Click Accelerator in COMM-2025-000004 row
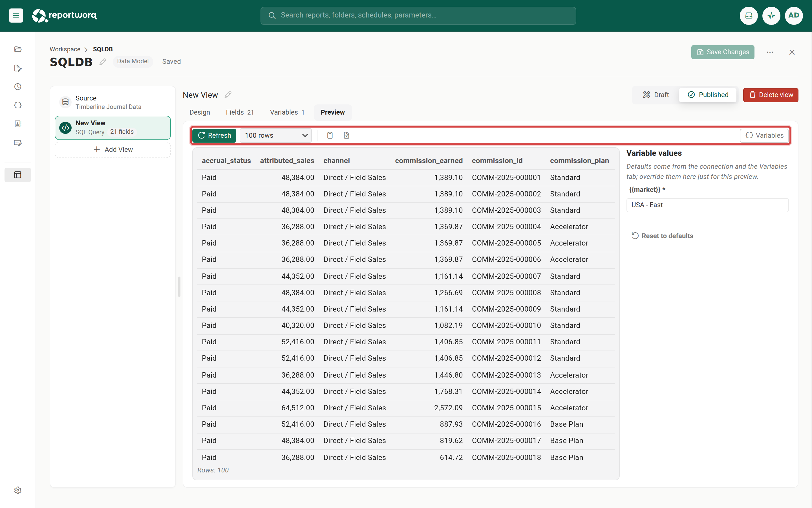812x508 pixels. tap(569, 227)
